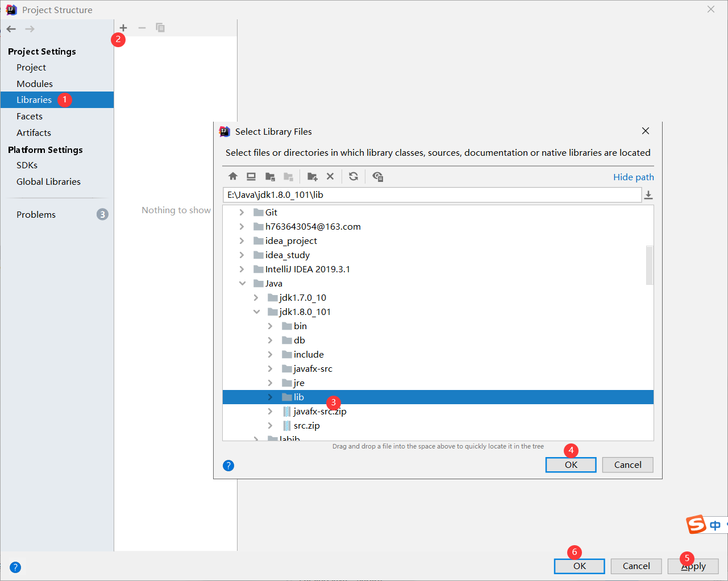Image resolution: width=728 pixels, height=581 pixels.
Task: Select the bin folder row
Action: [x=438, y=326]
